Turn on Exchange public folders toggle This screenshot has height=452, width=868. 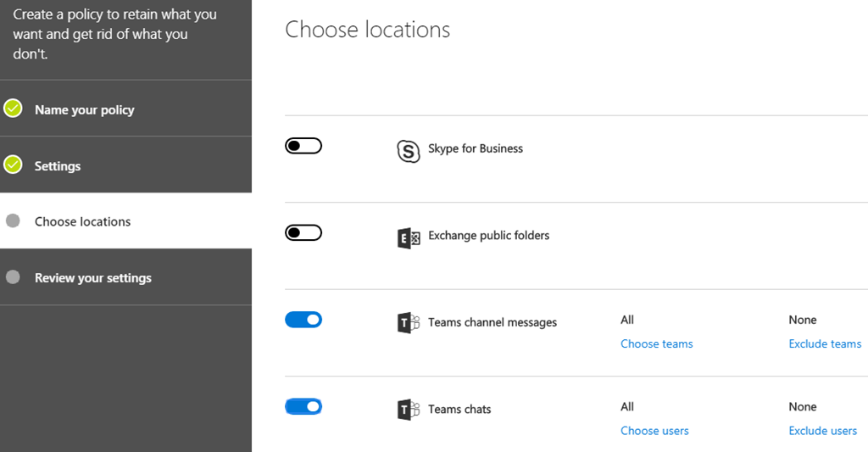pyautogui.click(x=303, y=233)
